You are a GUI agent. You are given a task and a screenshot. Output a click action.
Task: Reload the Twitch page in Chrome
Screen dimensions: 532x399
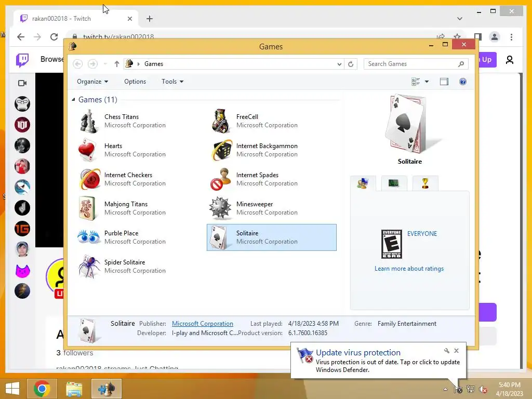(x=54, y=37)
